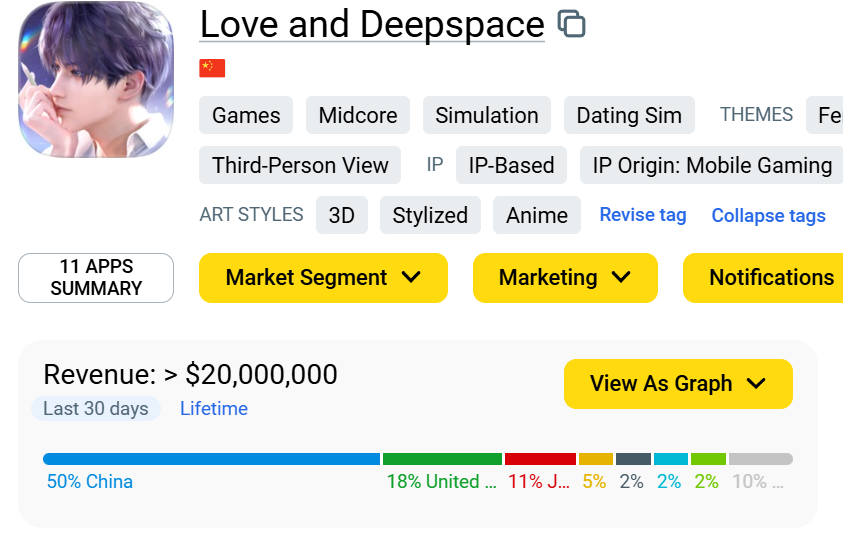Select the Dating Sim tag
843x553 pixels.
(x=629, y=115)
